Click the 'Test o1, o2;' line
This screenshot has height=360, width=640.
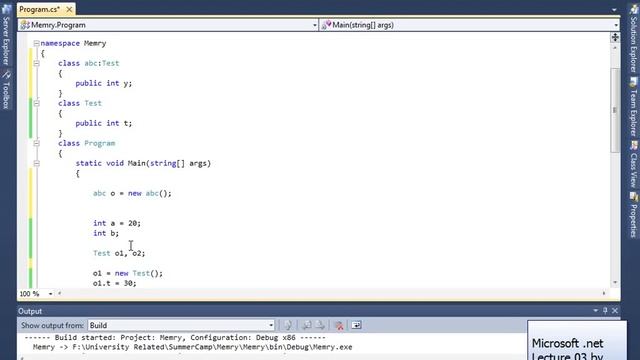point(119,253)
